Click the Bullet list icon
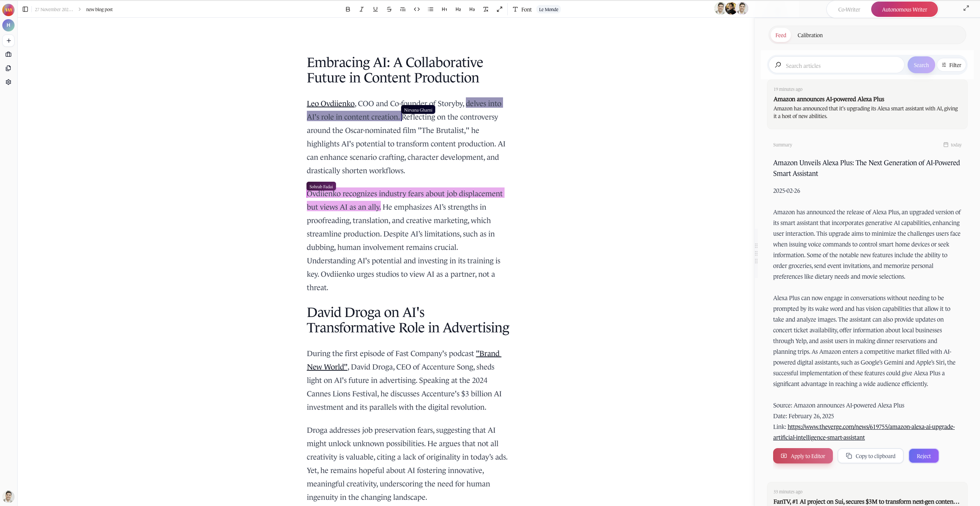The image size is (980, 506). pyautogui.click(x=430, y=9)
